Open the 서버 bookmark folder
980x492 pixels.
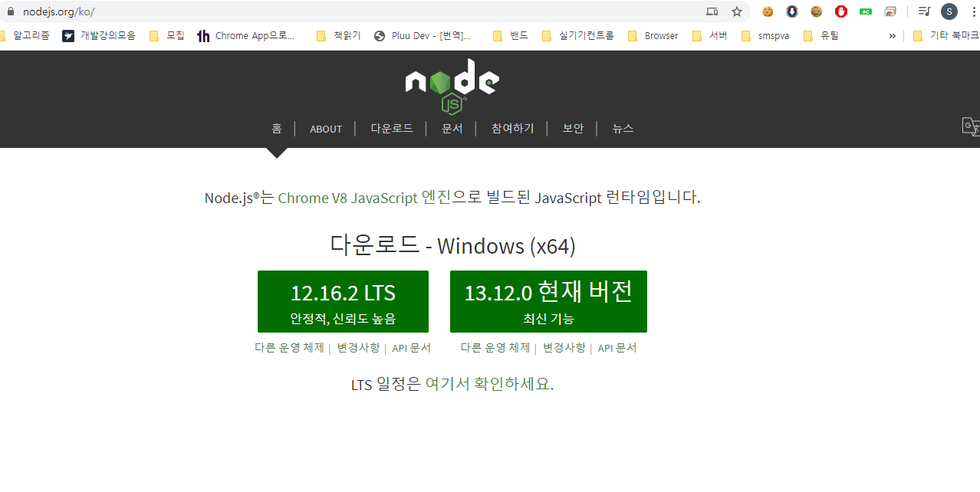(710, 35)
